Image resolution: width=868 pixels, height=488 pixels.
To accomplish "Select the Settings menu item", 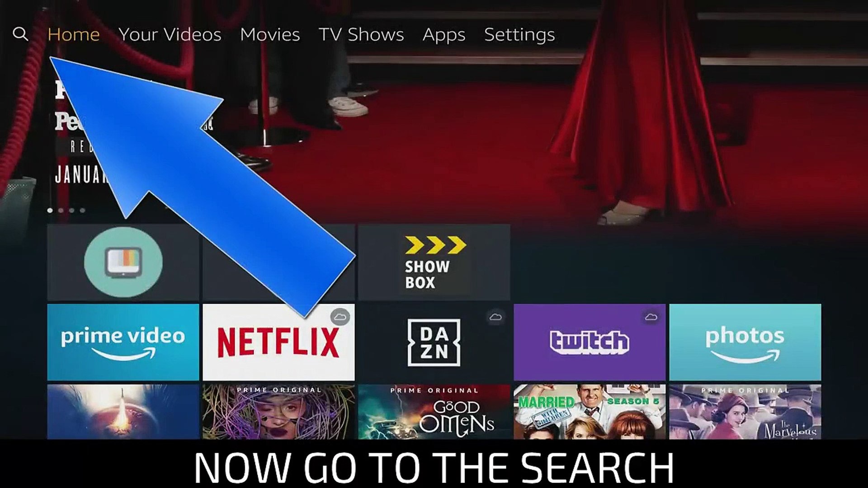I will coord(519,34).
